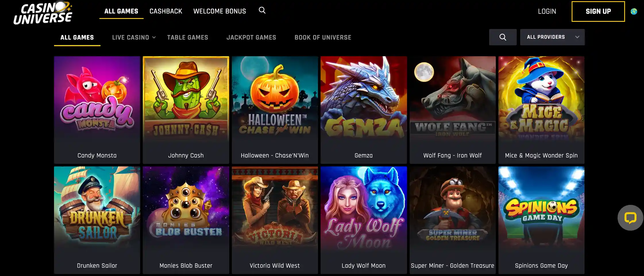Screen dimensions: 644x276
Task: Click the Sign Up button
Action: 598,11
